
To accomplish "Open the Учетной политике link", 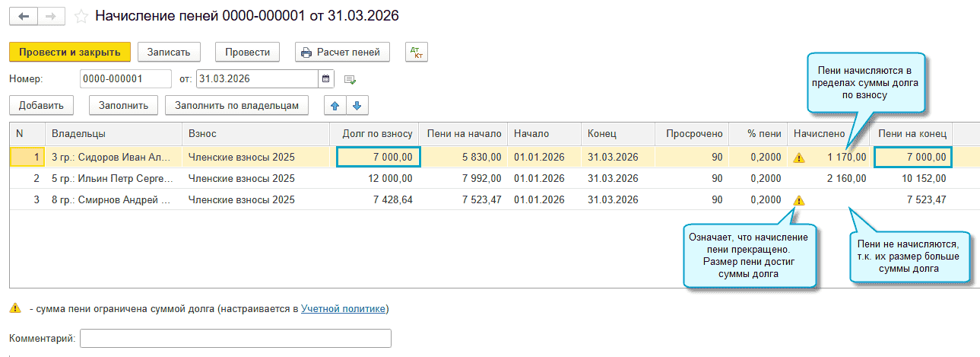I will (344, 309).
